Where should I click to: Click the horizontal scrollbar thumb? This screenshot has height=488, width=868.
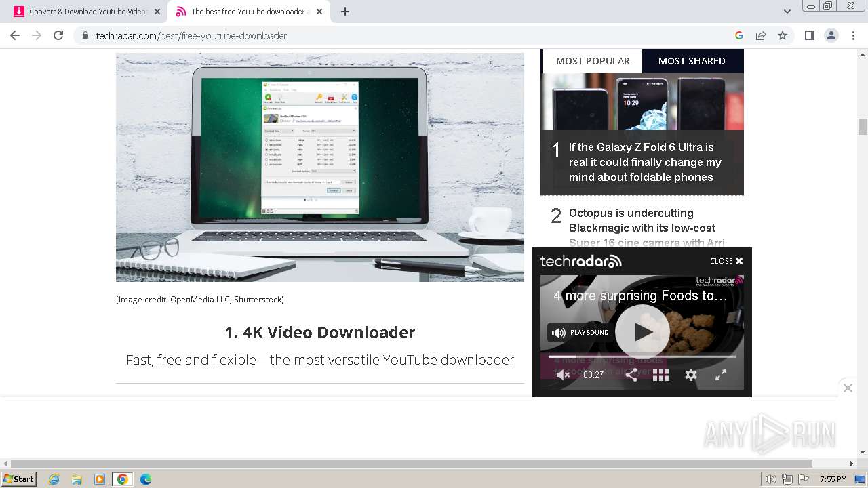coord(412,464)
